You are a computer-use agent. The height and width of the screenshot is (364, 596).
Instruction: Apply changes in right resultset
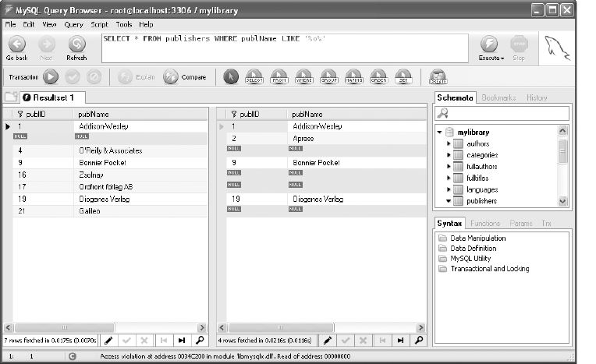[345, 341]
